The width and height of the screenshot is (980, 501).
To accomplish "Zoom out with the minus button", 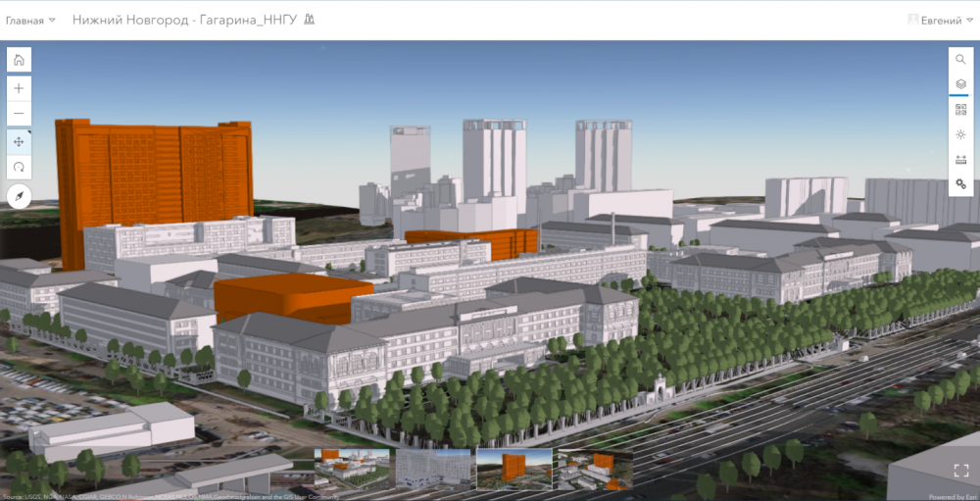I will (19, 114).
